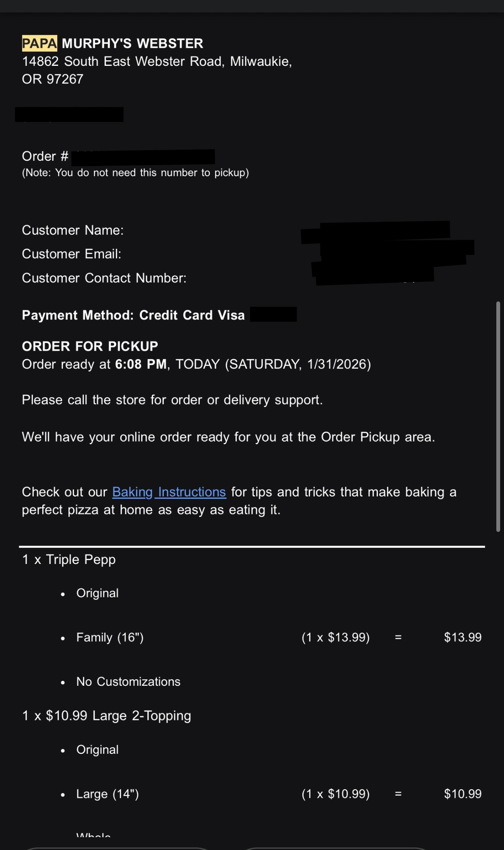Click the No Customizations bullet
The height and width of the screenshot is (850, 504).
[128, 682]
